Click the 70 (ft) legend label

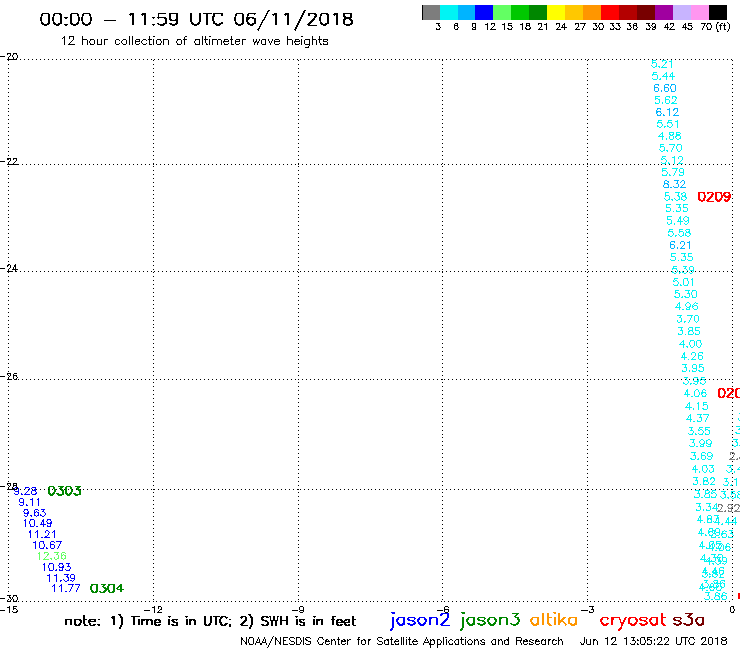(715, 26)
